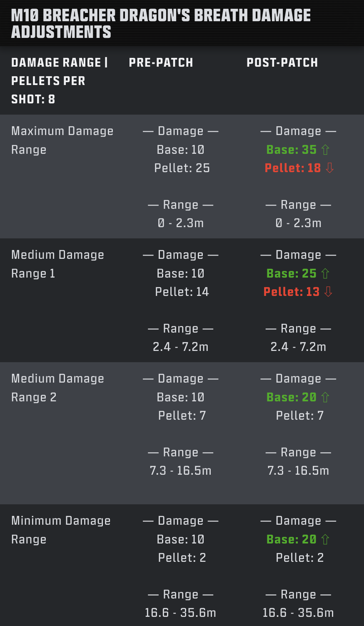The width and height of the screenshot is (364, 626).
Task: Click the pre-patch Pellet: 25 value
Action: coord(182,168)
